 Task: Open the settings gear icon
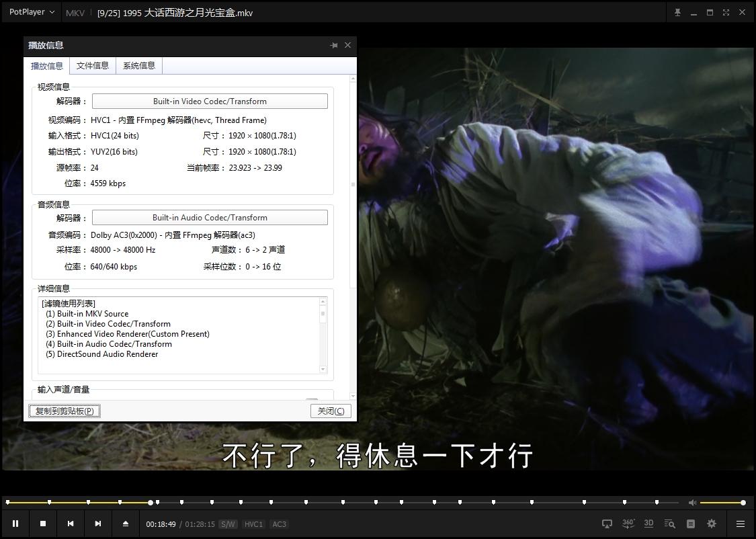coord(712,524)
